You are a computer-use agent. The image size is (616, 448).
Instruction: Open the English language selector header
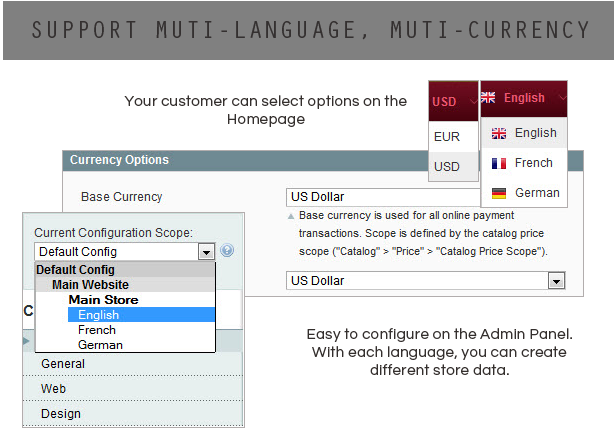[524, 99]
